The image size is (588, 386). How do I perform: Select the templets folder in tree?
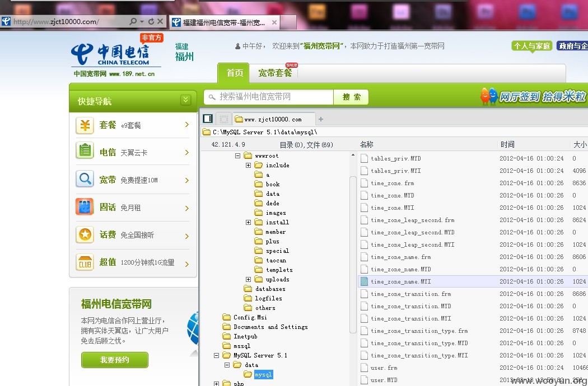tap(279, 270)
